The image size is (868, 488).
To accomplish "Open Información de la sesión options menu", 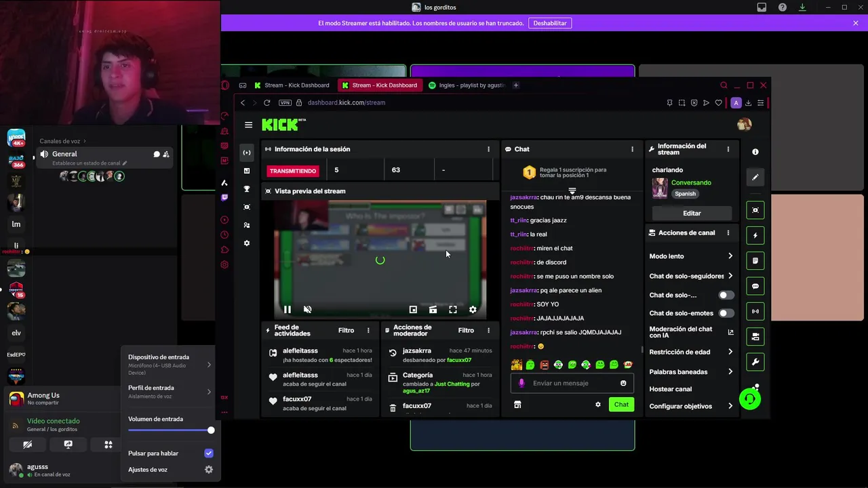I will [x=488, y=149].
